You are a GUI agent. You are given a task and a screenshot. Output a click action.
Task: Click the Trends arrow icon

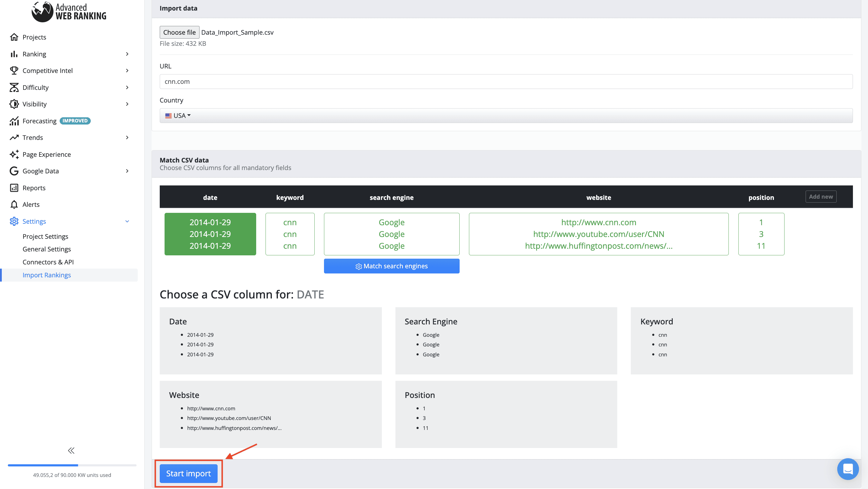[x=14, y=137]
